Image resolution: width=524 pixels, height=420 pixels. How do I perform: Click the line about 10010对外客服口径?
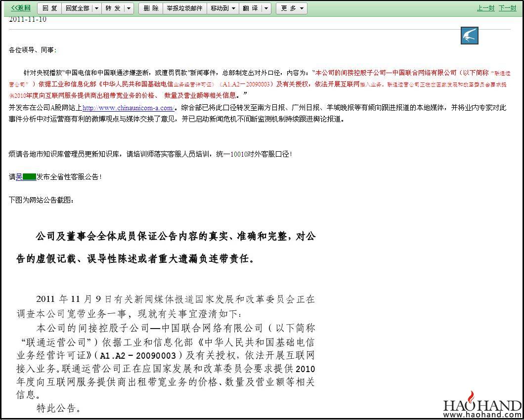[x=150, y=154]
